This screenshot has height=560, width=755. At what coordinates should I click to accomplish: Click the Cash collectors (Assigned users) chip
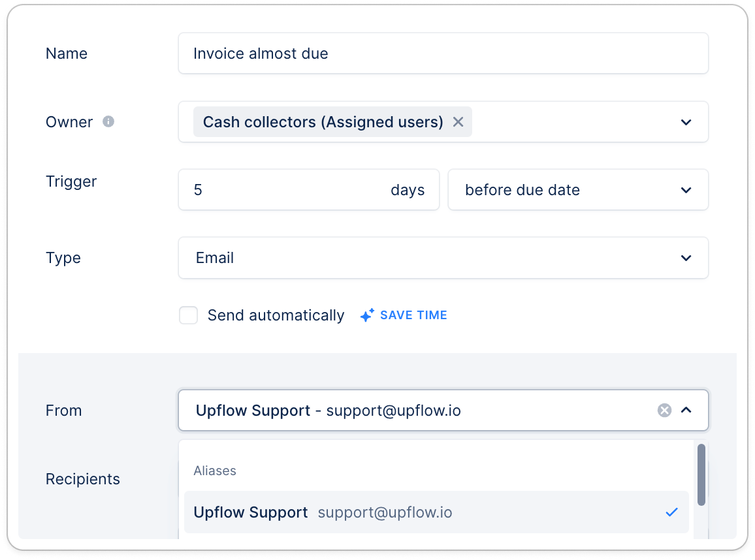323,122
